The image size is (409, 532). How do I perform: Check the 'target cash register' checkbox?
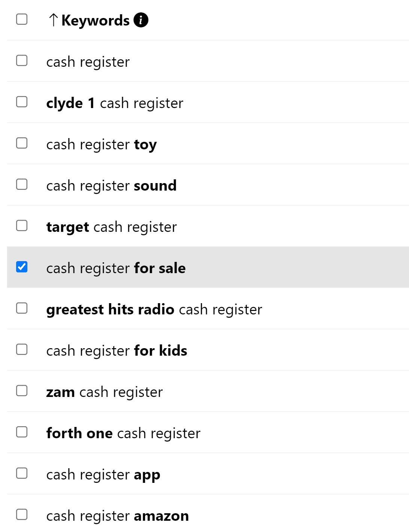(22, 225)
